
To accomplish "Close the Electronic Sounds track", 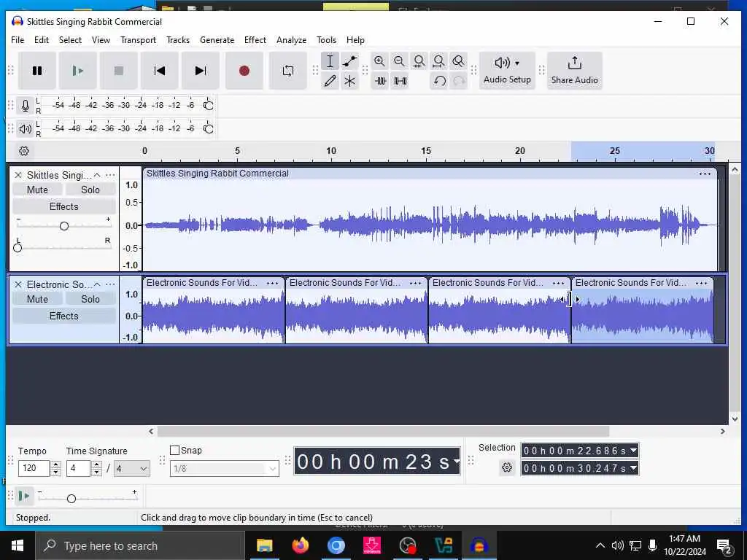I will (x=18, y=285).
